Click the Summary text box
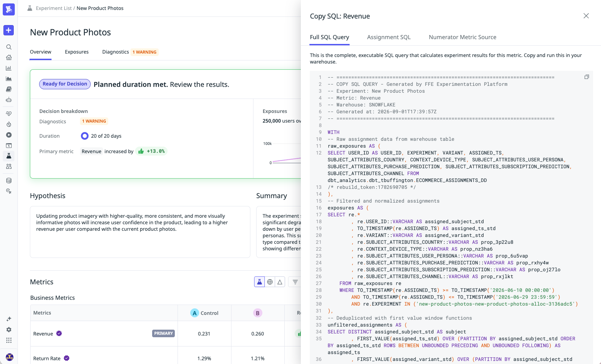This screenshot has width=601, height=364. point(279,232)
